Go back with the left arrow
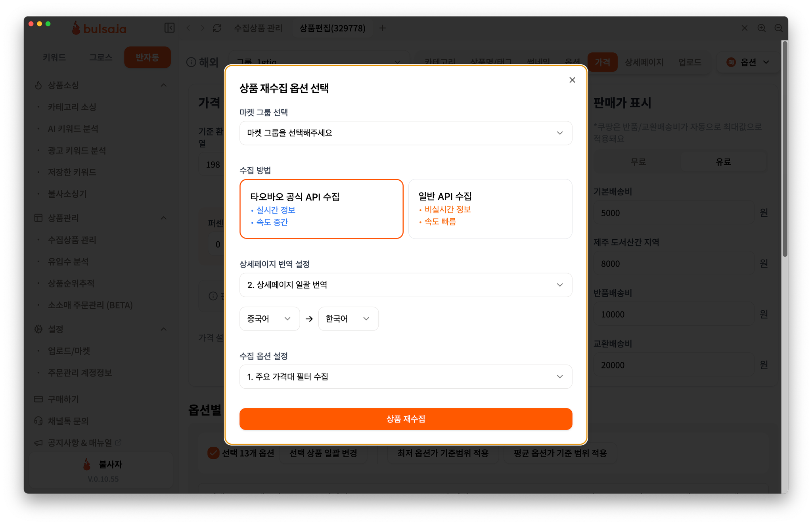The image size is (812, 525). click(188, 28)
